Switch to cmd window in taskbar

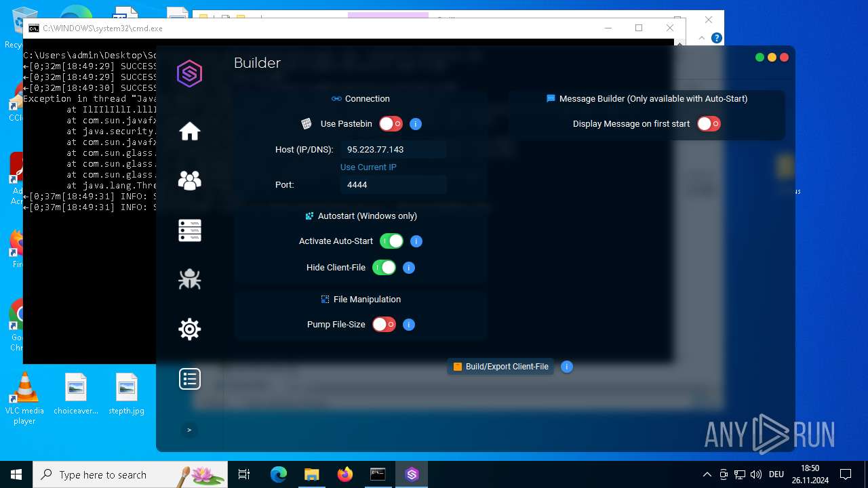[378, 474]
